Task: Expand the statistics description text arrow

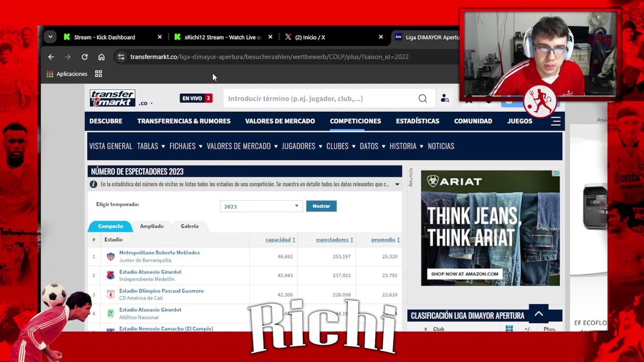Action: point(397,185)
